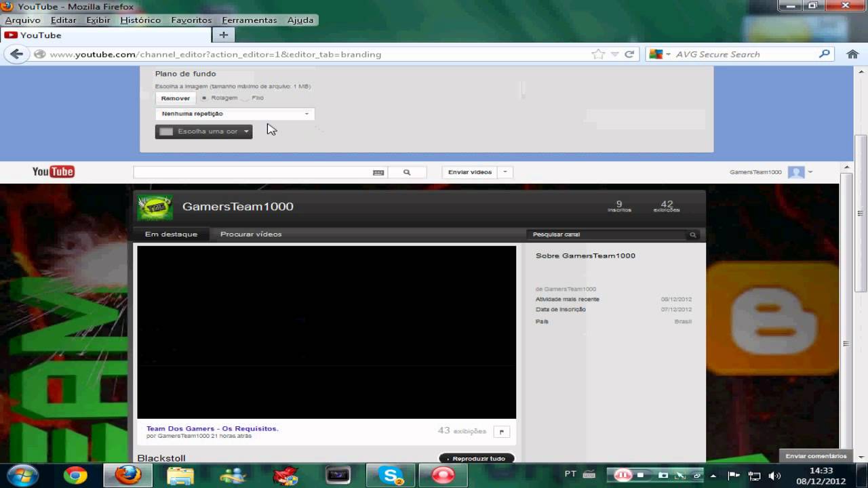Launch Google Chrome from the taskbar
The height and width of the screenshot is (488, 868).
click(75, 476)
